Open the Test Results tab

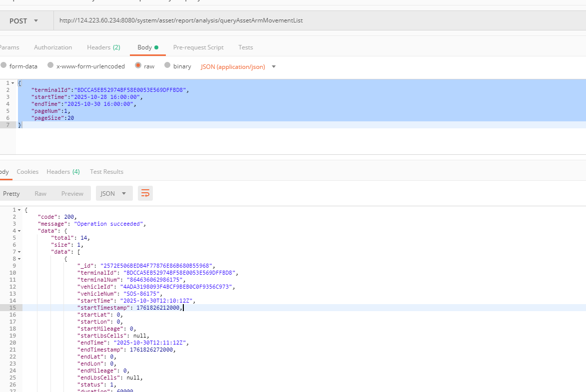coord(106,172)
